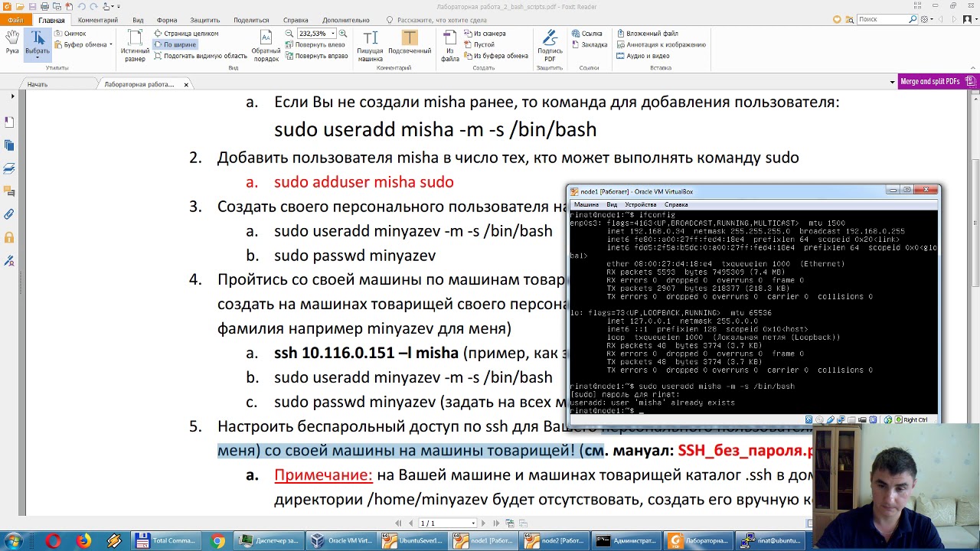Screen dimensions: 980x551
Task: Close the Лабораторная работа document tab
Action: pos(186,84)
